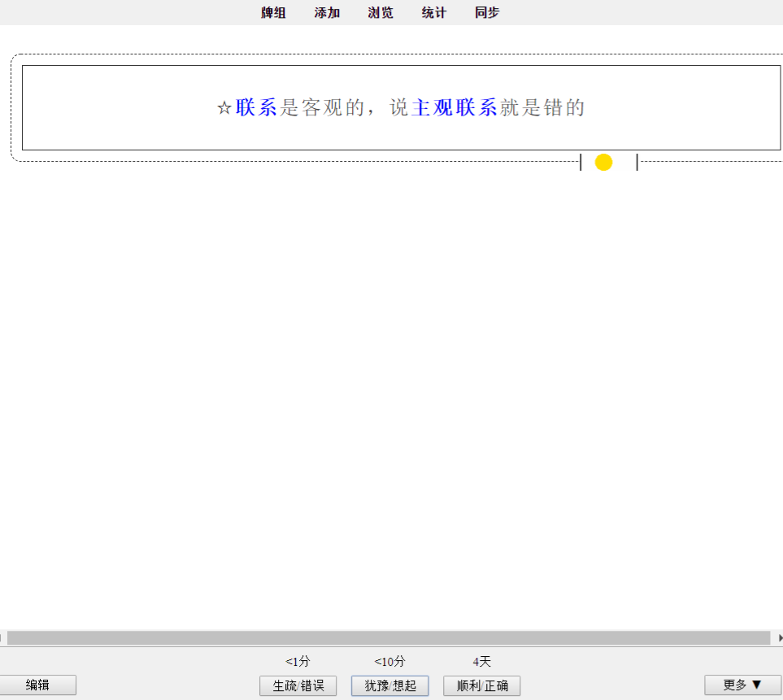
Task: Rate card as 生疏/错误
Action: click(x=298, y=685)
